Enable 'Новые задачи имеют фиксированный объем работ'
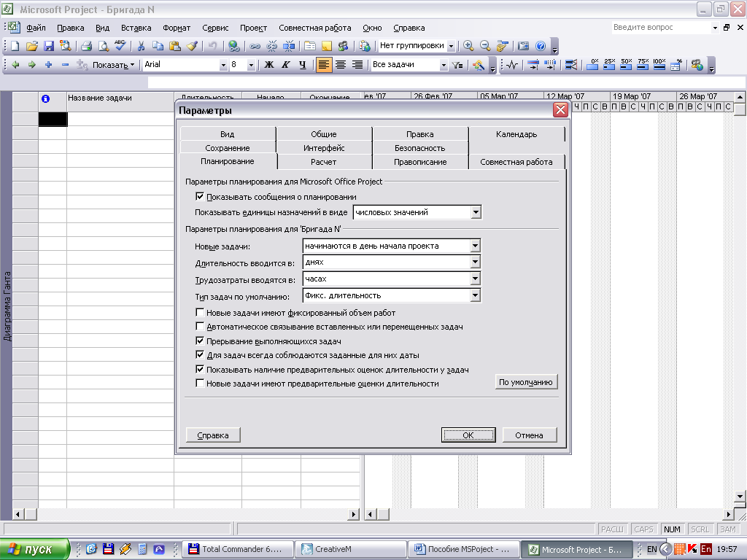 200,313
